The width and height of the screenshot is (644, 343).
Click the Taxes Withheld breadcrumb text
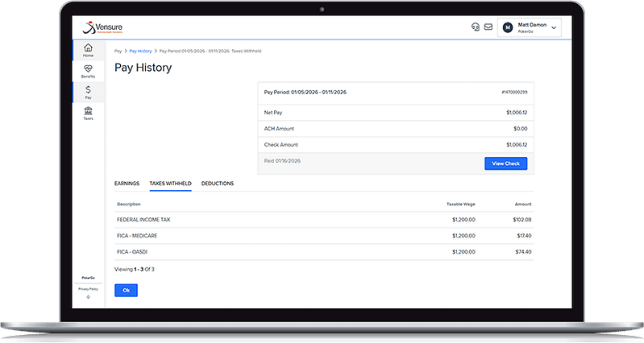247,52
